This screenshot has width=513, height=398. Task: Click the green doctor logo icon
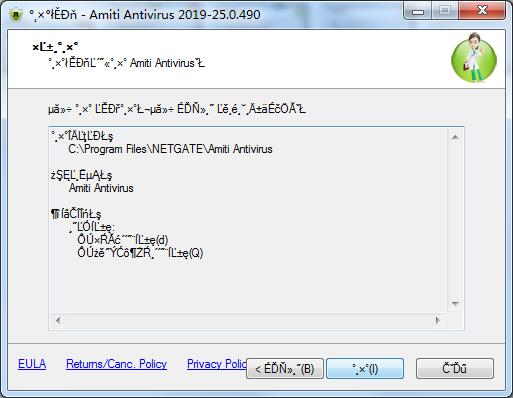(x=474, y=58)
